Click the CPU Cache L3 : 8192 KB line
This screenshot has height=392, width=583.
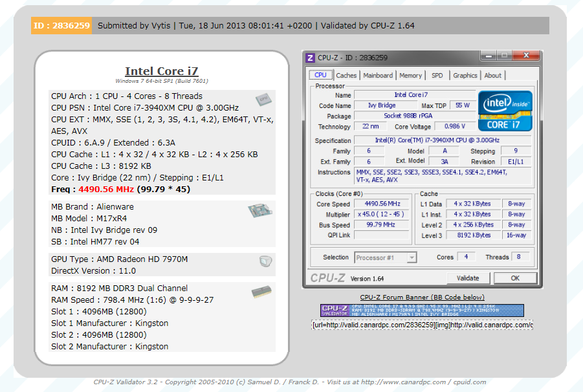101,166
